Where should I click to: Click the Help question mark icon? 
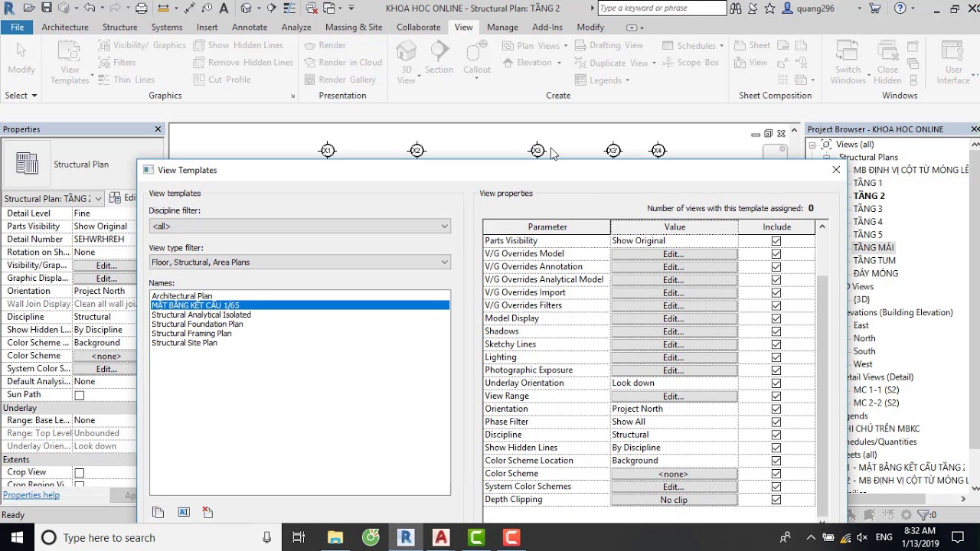tap(900, 8)
